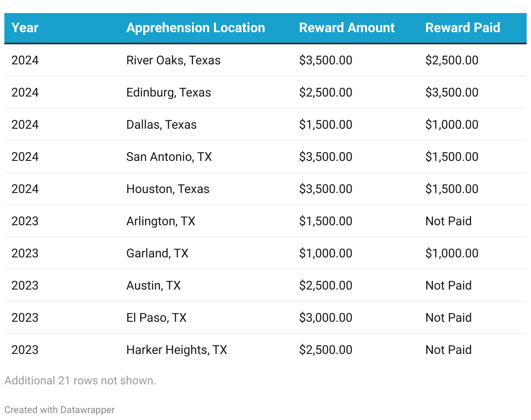Click the Reward Amount column header
The height and width of the screenshot is (420, 531).
pos(347,28)
